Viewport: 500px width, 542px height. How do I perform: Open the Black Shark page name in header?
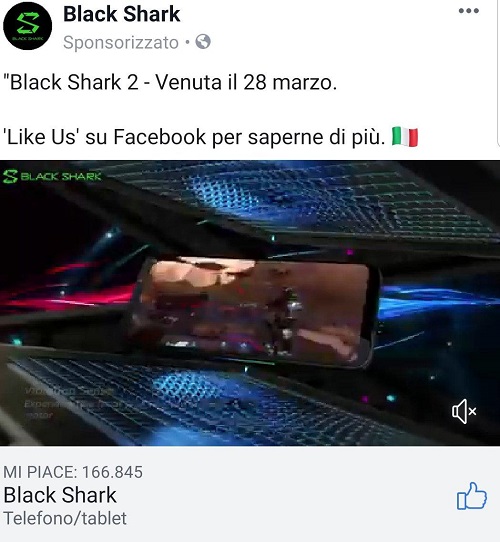click(x=121, y=14)
